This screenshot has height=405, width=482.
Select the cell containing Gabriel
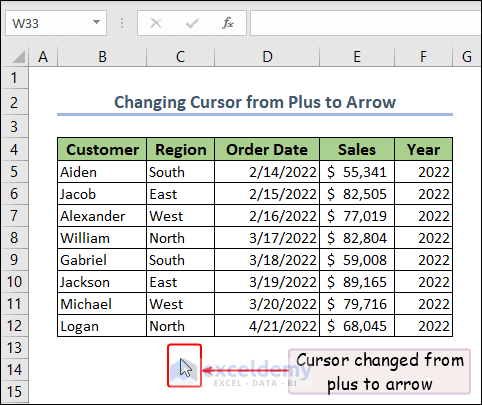pyautogui.click(x=102, y=260)
